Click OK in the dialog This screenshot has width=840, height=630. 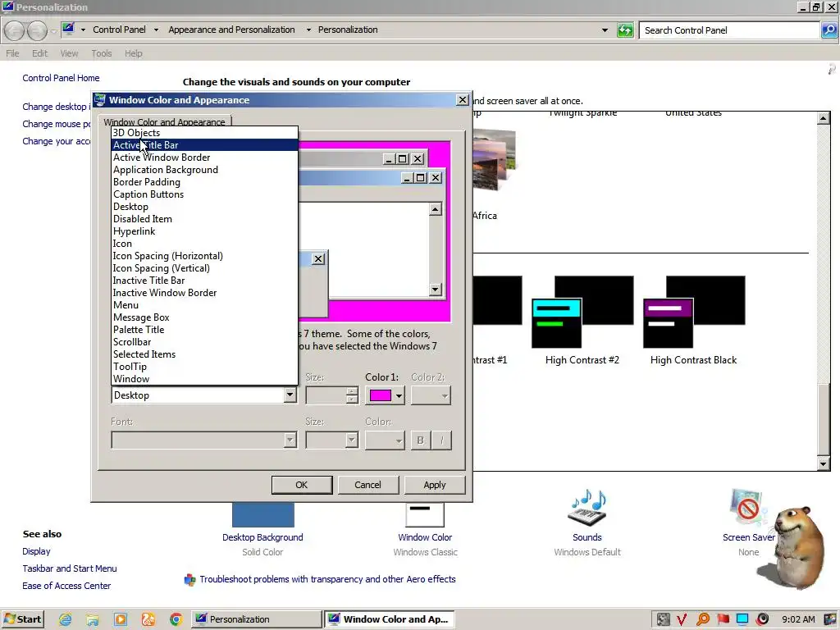click(x=302, y=485)
